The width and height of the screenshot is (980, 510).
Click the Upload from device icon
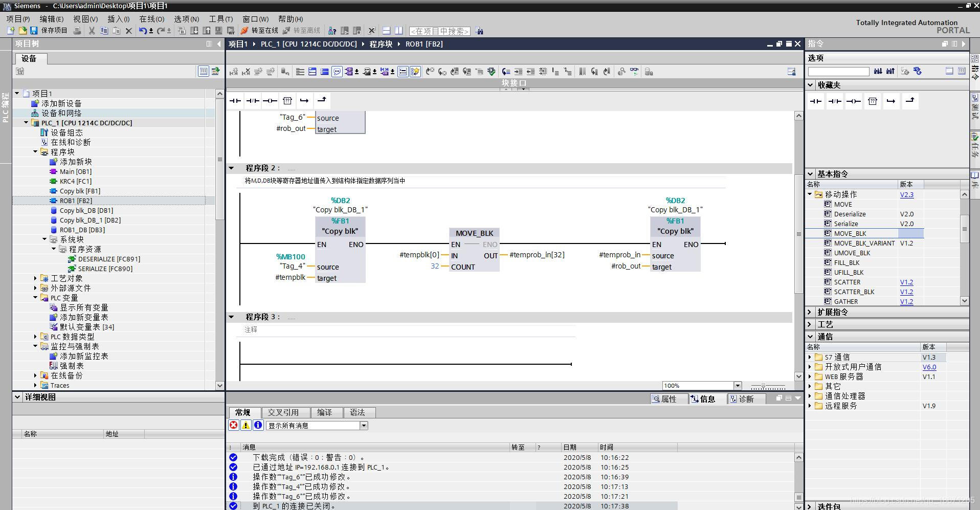[x=207, y=31]
